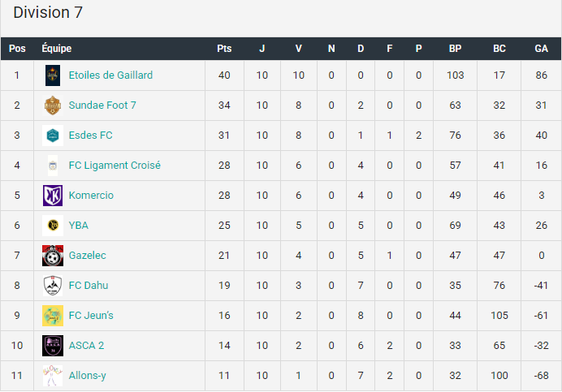Click the Équipe column header
562x392 pixels.
[x=57, y=49]
